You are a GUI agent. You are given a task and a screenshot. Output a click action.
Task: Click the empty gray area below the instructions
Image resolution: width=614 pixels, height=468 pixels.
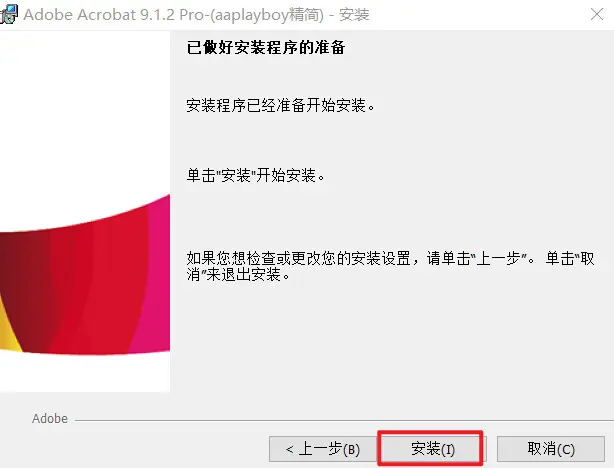(392, 345)
